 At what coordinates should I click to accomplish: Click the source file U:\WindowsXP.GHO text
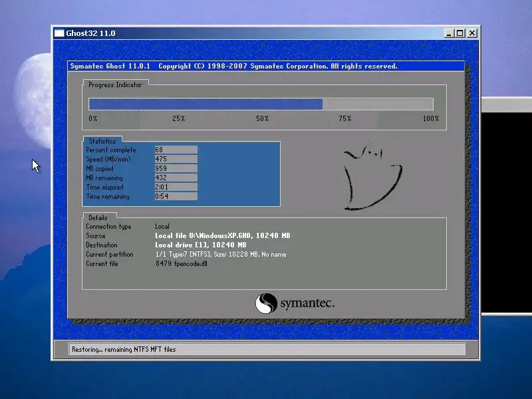click(x=223, y=235)
